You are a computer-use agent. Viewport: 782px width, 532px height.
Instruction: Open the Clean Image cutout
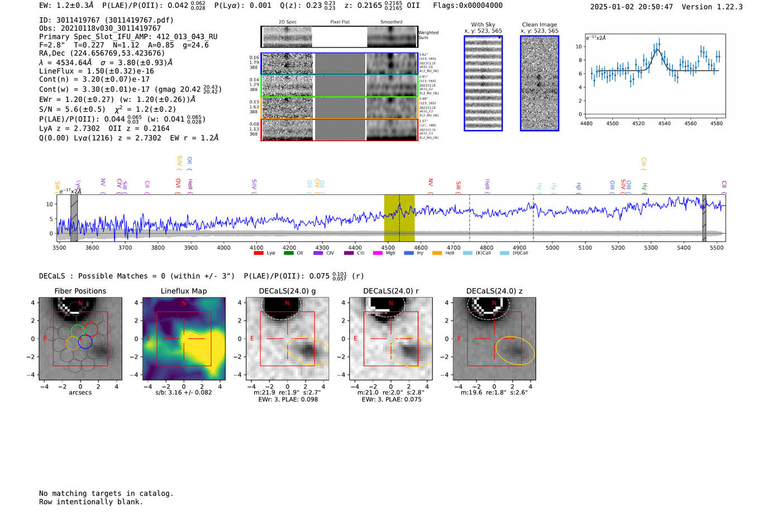pos(540,83)
